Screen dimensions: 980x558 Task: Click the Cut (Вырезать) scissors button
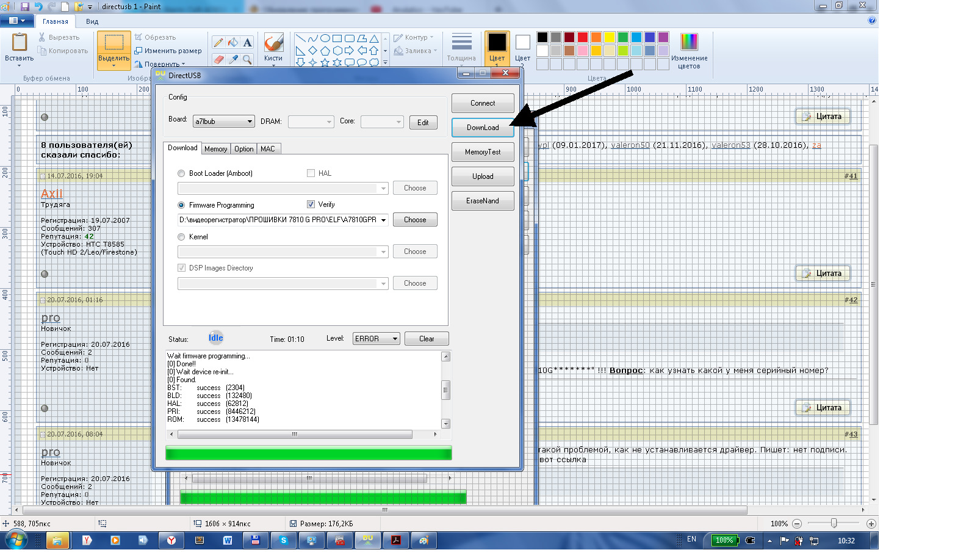point(59,37)
